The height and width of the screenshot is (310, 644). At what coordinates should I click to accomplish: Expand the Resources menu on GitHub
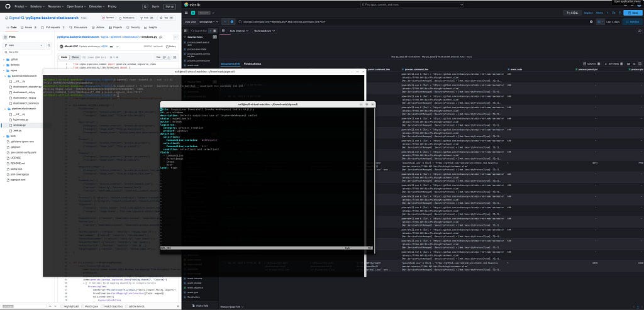pyautogui.click(x=55, y=6)
